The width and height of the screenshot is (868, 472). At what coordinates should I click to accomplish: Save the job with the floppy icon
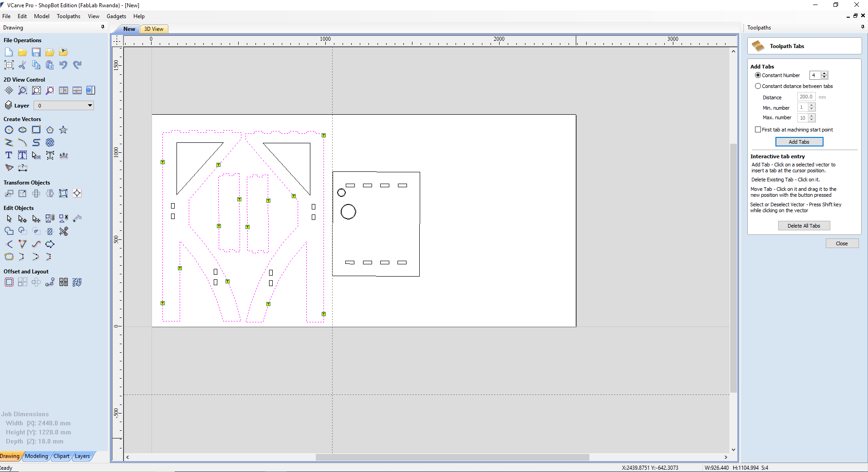36,52
